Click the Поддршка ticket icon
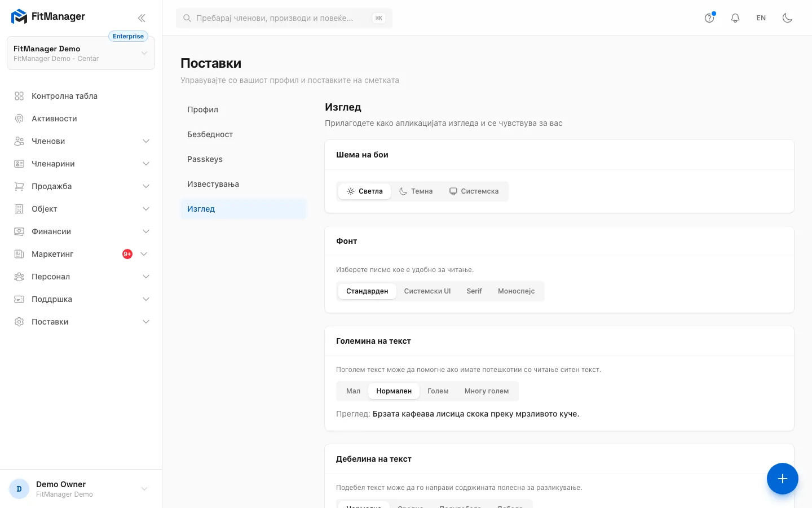The image size is (812, 508). coord(19,299)
